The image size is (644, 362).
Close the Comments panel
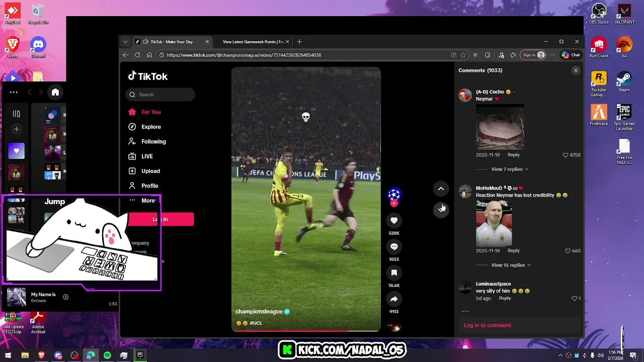click(x=576, y=70)
